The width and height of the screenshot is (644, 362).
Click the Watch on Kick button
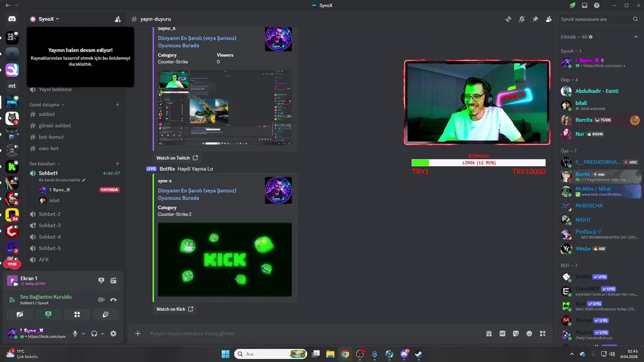click(175, 309)
